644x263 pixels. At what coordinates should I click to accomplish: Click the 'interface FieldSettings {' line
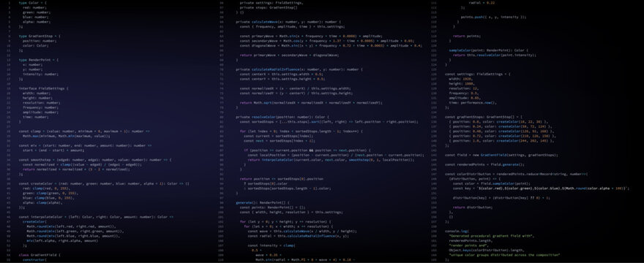coord(43,88)
